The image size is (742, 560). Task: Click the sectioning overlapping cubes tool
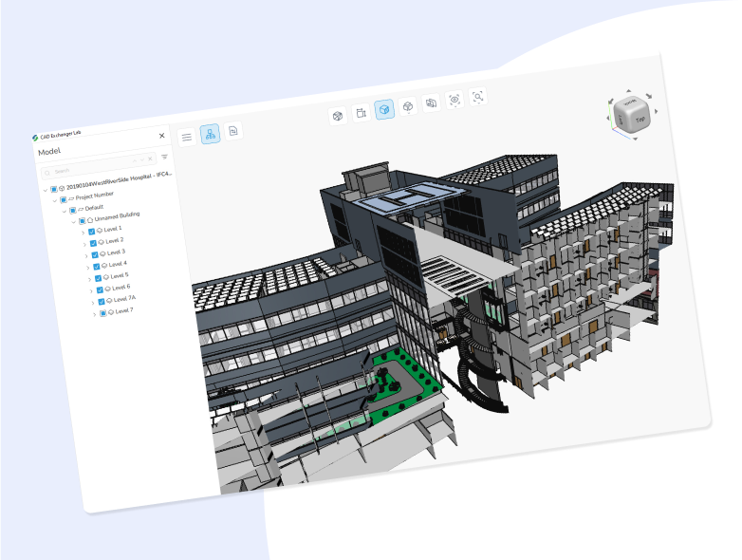[431, 103]
